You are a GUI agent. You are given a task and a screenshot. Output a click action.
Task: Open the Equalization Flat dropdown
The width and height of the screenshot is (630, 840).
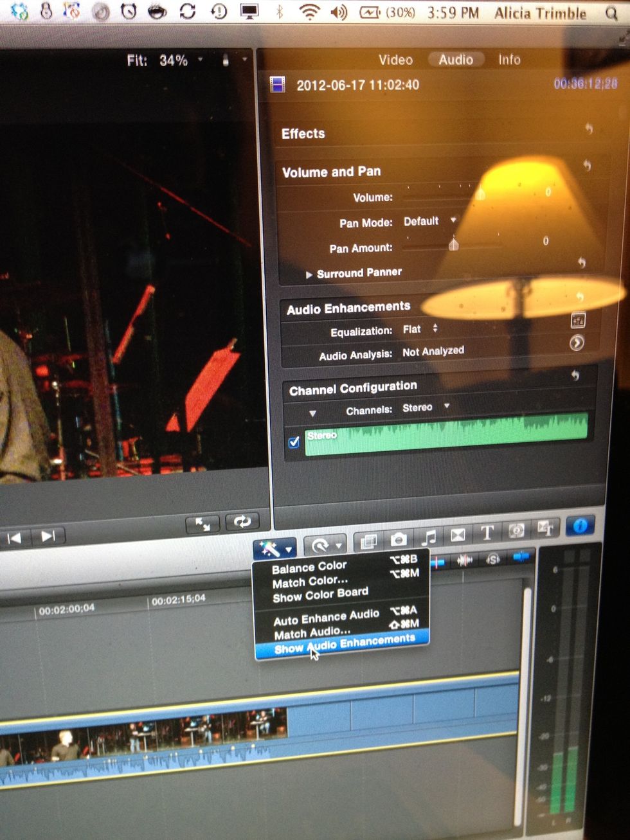pyautogui.click(x=420, y=329)
